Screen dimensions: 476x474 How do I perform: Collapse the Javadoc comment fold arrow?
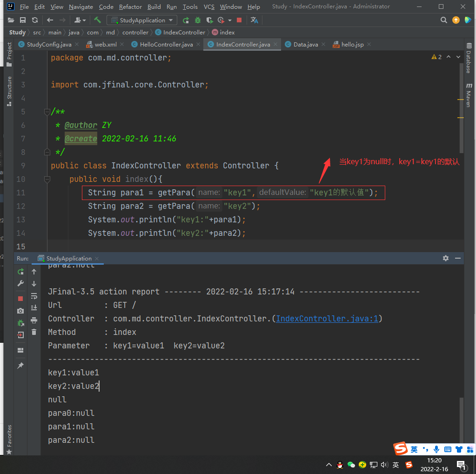[x=47, y=112]
